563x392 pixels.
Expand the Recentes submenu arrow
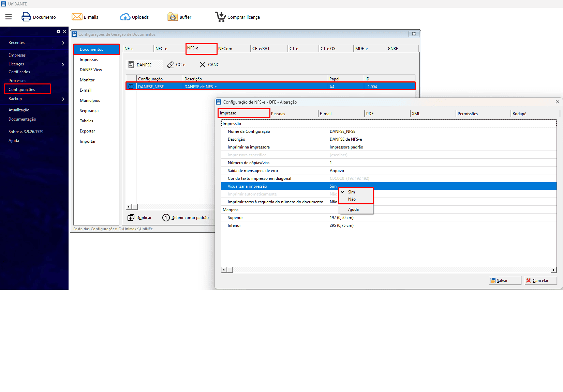pos(63,43)
